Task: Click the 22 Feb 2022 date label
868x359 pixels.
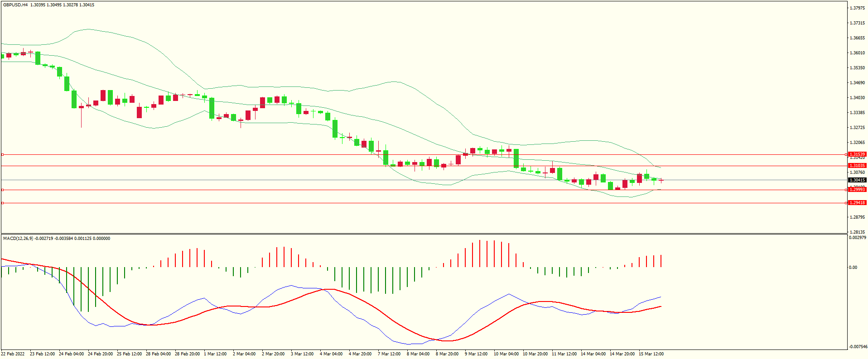Action: click(13, 354)
